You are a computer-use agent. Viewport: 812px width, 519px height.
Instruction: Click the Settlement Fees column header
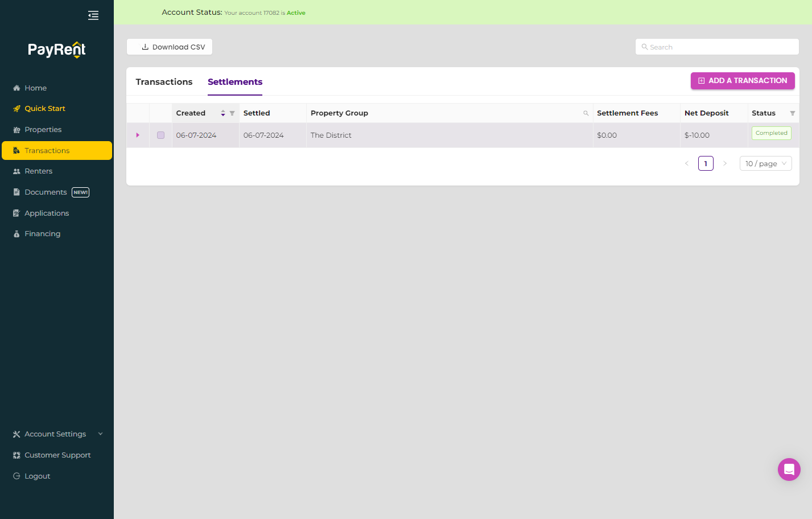point(636,113)
